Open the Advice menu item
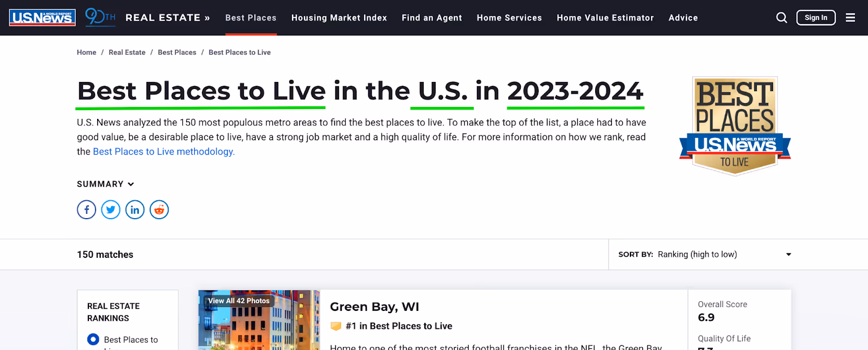This screenshot has width=868, height=350. [x=683, y=18]
